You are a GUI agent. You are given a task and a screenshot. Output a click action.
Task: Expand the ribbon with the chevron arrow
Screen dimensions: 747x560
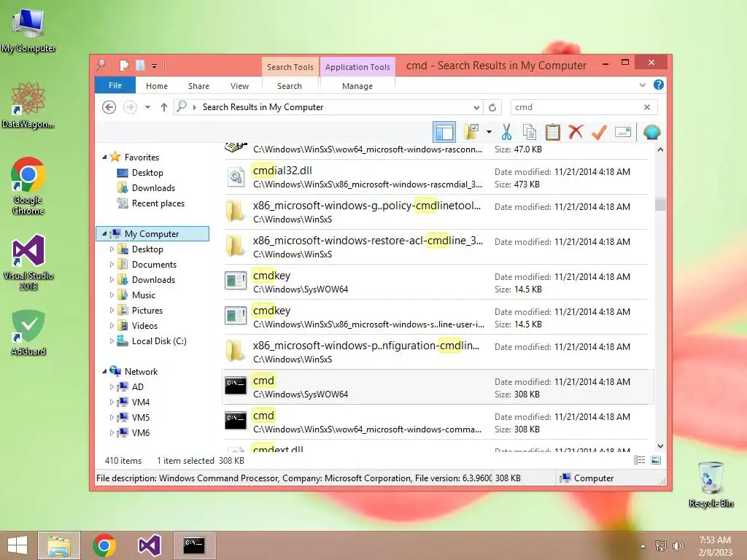tap(642, 85)
